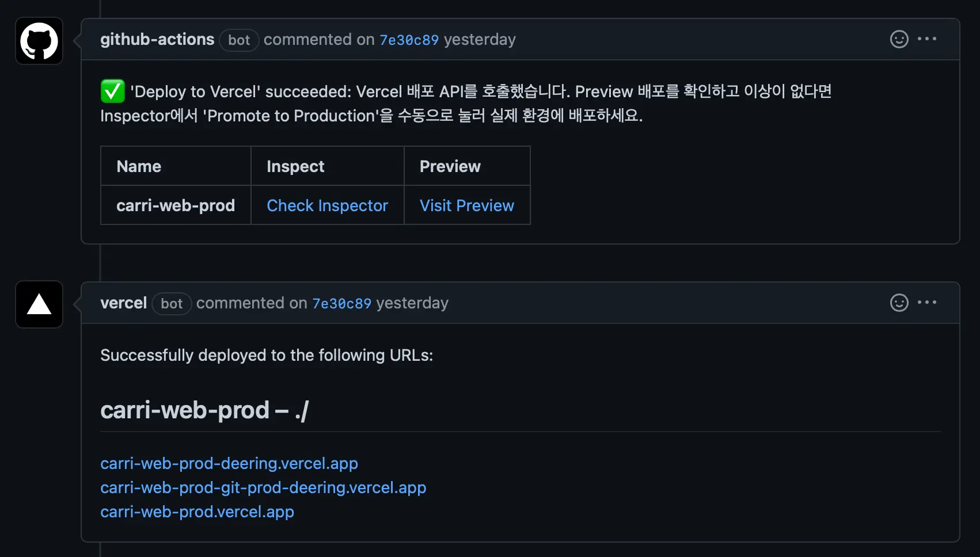Select the green check mark emoji

pyautogui.click(x=112, y=91)
